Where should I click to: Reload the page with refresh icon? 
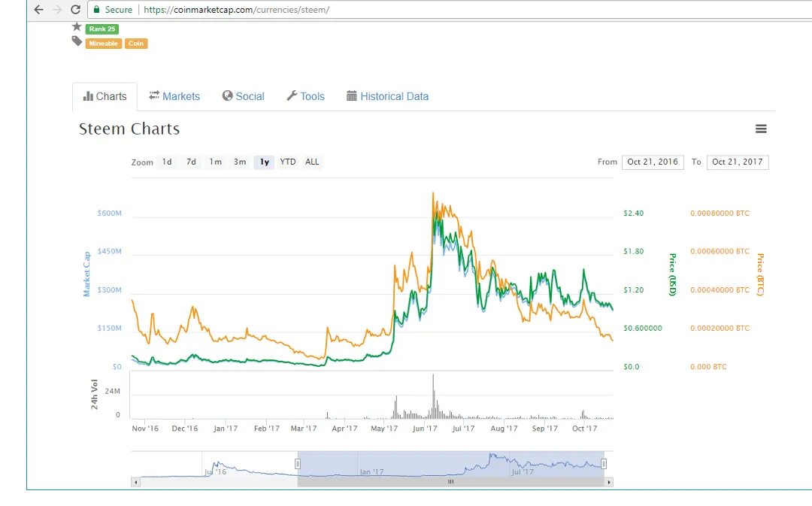(76, 9)
